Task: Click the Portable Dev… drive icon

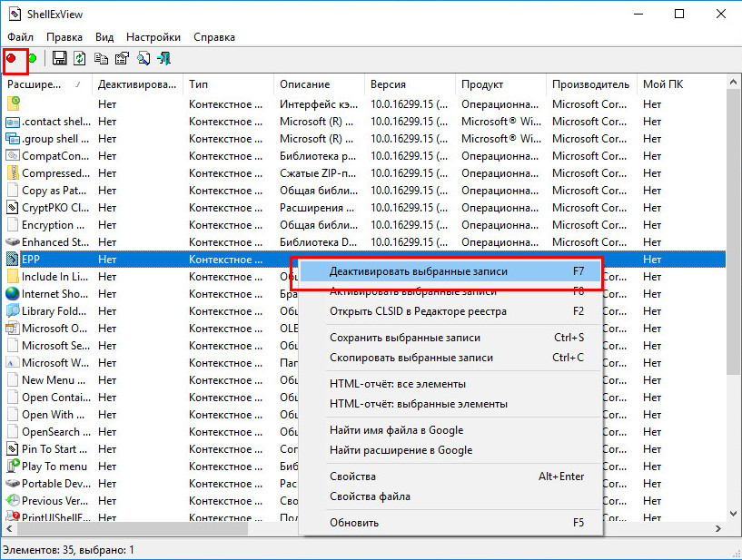Action: pyautogui.click(x=13, y=484)
